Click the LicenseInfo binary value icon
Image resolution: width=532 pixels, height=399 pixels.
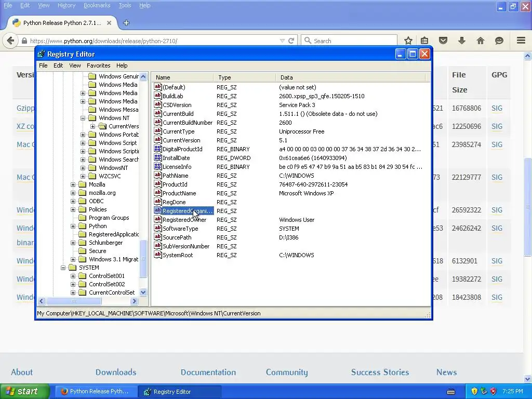[157, 166]
